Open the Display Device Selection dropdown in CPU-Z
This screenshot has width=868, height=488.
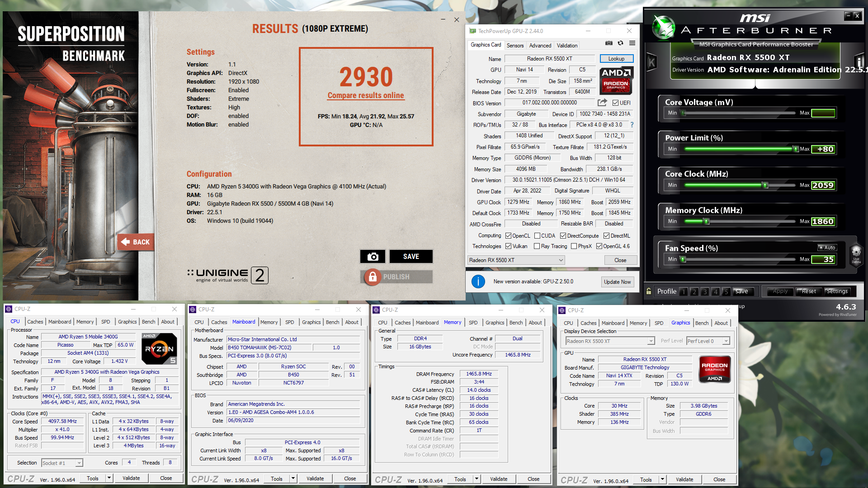tap(610, 341)
